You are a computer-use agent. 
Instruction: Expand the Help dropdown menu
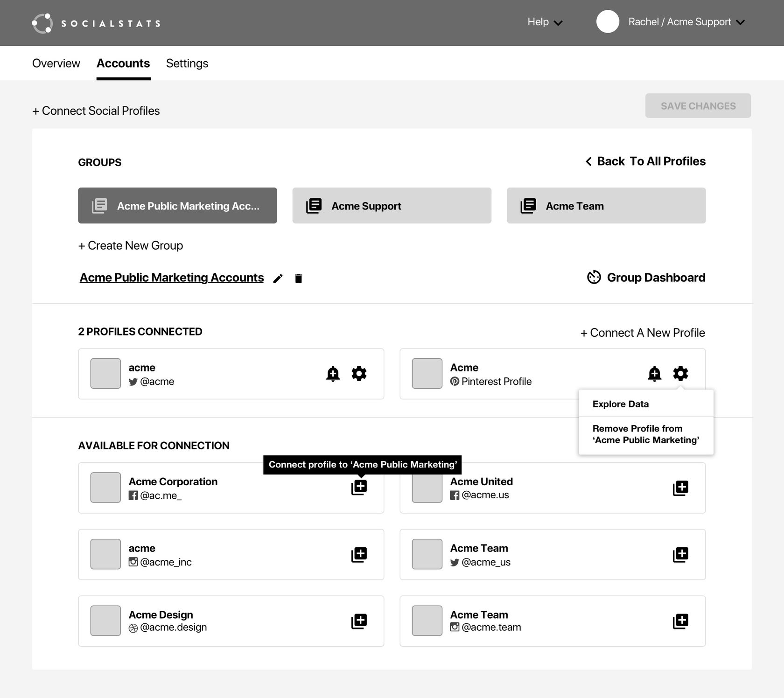click(545, 22)
